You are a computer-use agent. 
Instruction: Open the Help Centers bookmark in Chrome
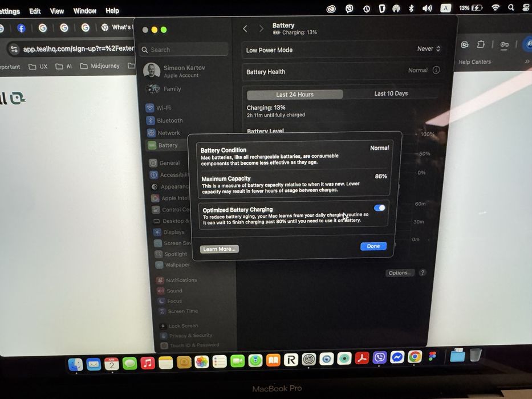474,62
